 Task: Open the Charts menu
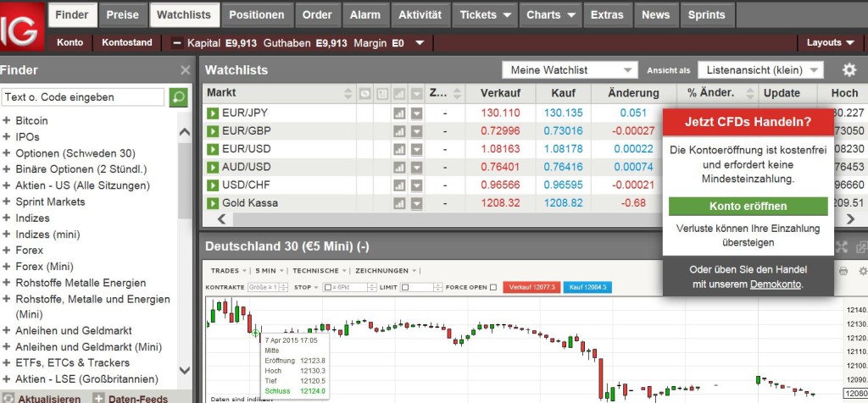[x=551, y=15]
